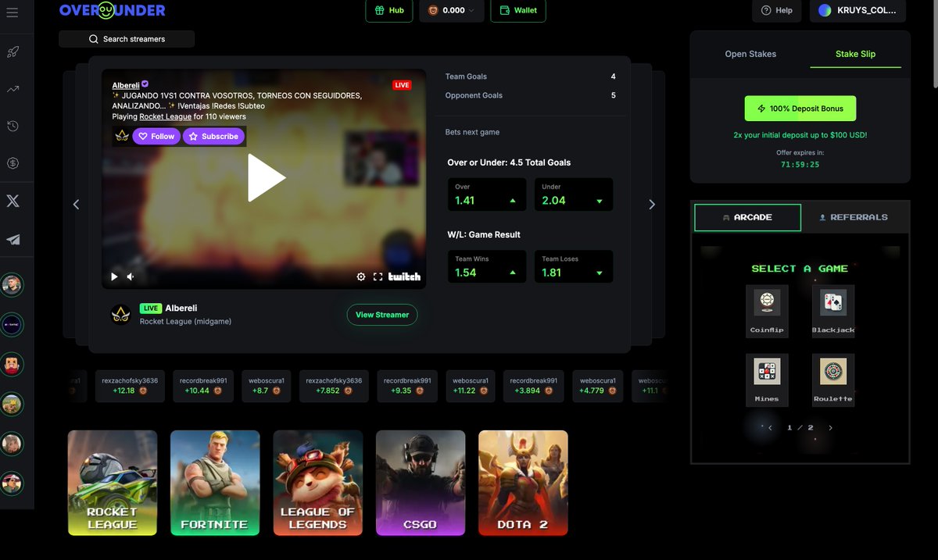938x560 pixels.
Task: Go to the next arcade page
Action: (830, 428)
